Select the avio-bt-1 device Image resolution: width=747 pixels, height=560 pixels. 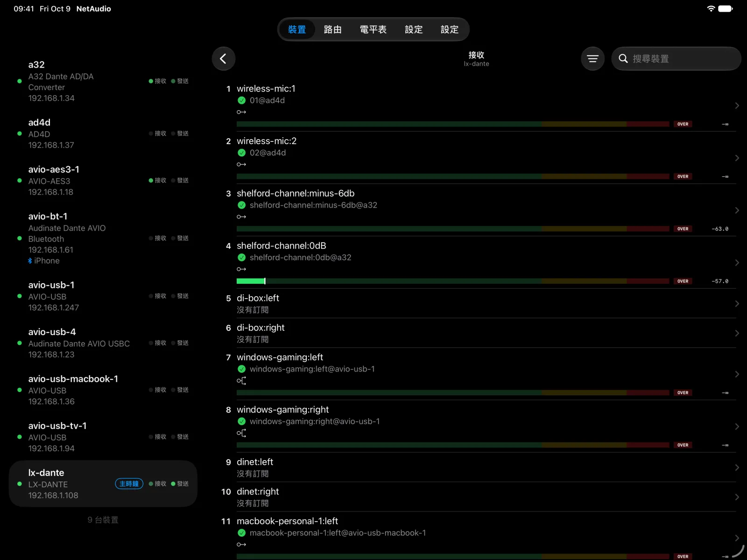[103, 238]
